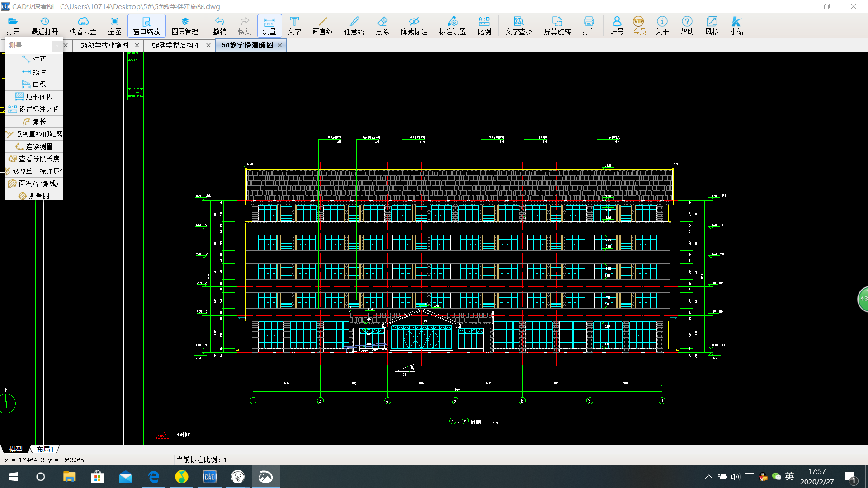This screenshot has width=868, height=488.
Task: Undo the last action with 撤销
Action: (x=220, y=26)
